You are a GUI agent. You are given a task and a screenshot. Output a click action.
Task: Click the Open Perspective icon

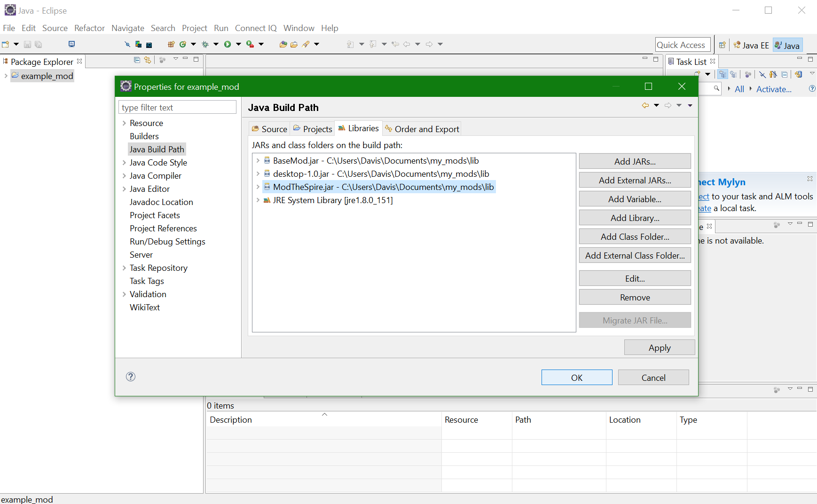(723, 45)
